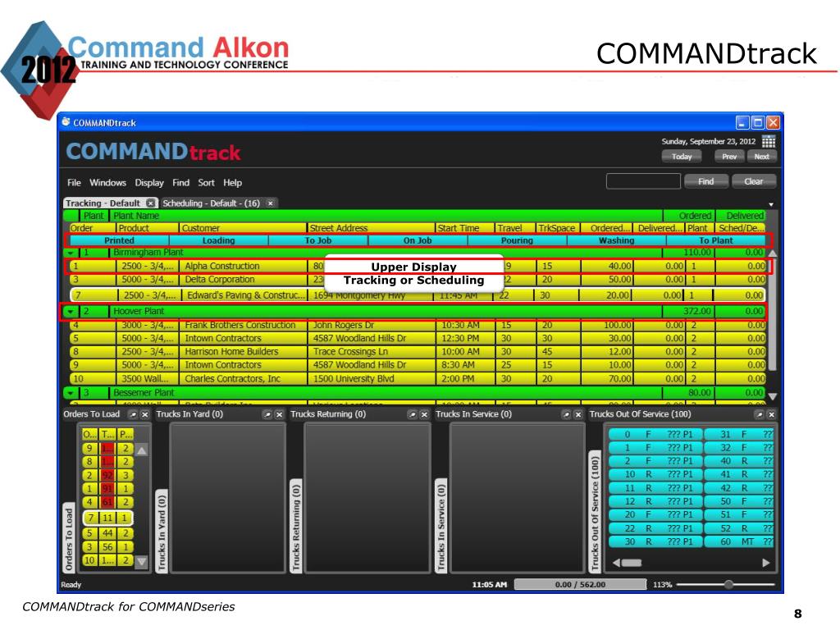Click the vertical Trucks In Yard side tab
The height and width of the screenshot is (630, 840).
coord(162,531)
